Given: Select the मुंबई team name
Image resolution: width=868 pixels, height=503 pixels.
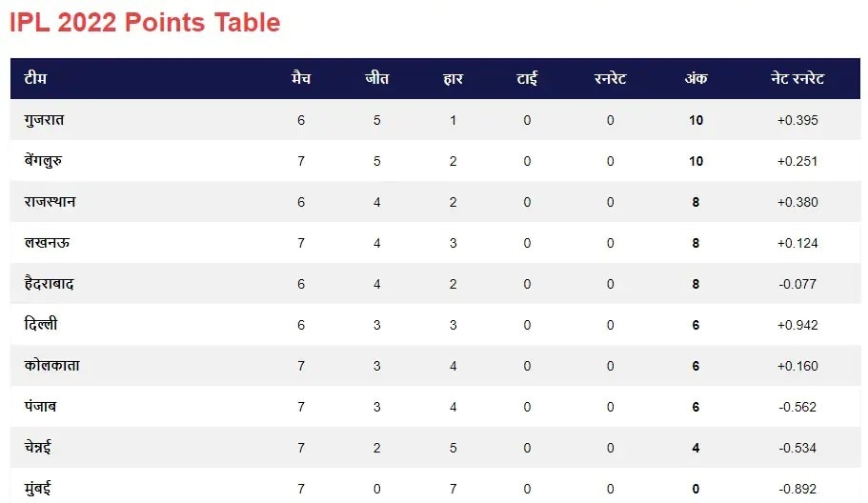Looking at the screenshot, I should click(x=38, y=489).
